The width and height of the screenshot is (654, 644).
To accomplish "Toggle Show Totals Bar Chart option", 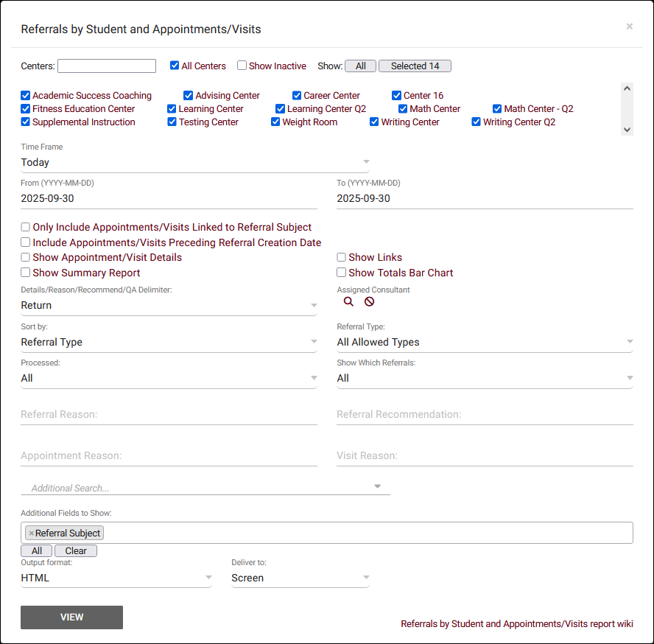I will click(x=342, y=273).
